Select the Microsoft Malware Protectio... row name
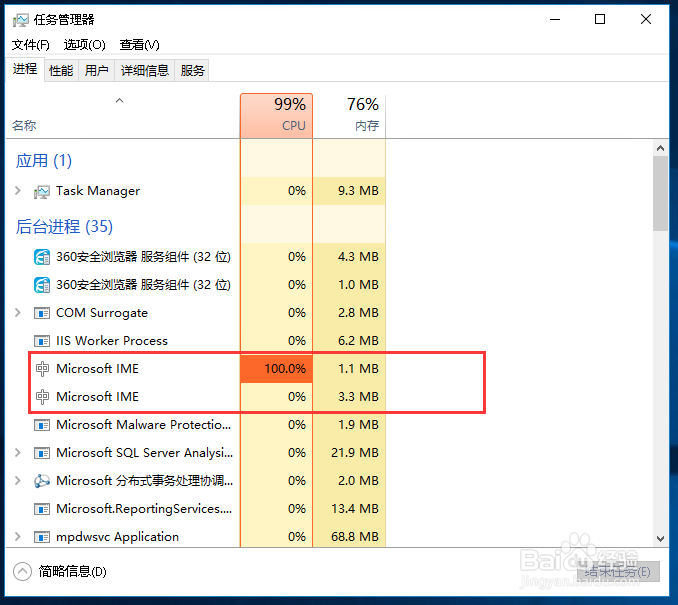Screen dimensions: 678x605 [144, 425]
